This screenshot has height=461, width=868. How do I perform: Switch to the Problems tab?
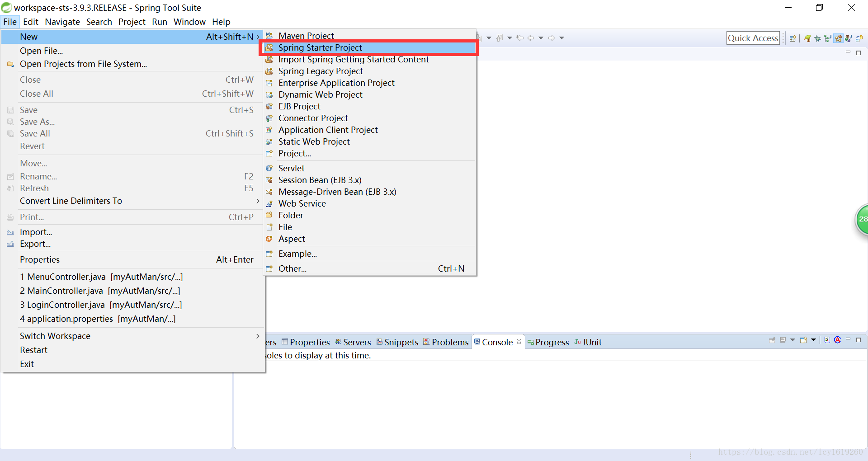tap(446, 342)
